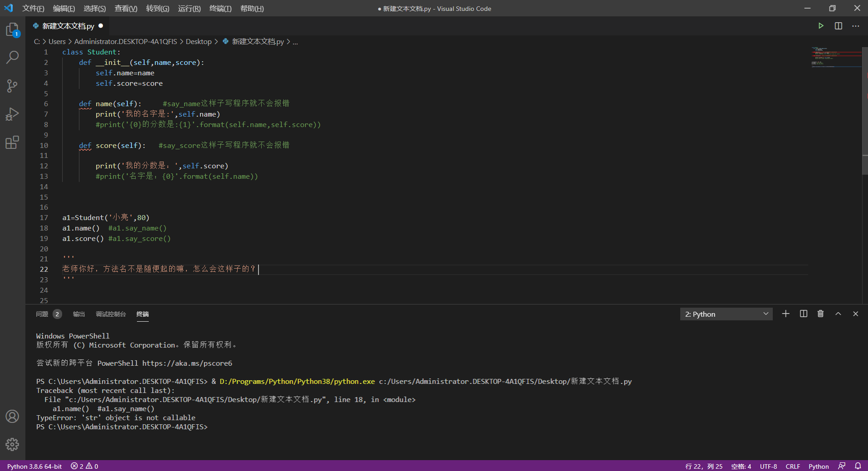Open the 运行(R) menu
This screenshot has width=868, height=471.
(190, 9)
